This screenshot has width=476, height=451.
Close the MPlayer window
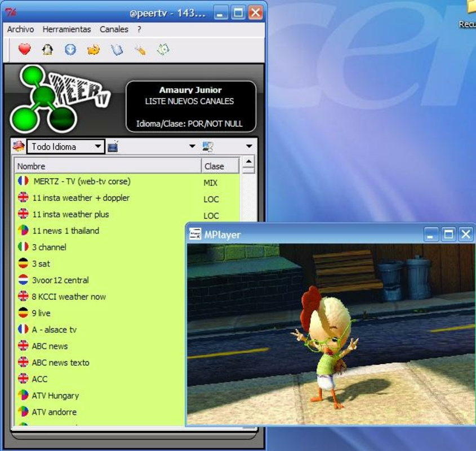click(x=466, y=235)
